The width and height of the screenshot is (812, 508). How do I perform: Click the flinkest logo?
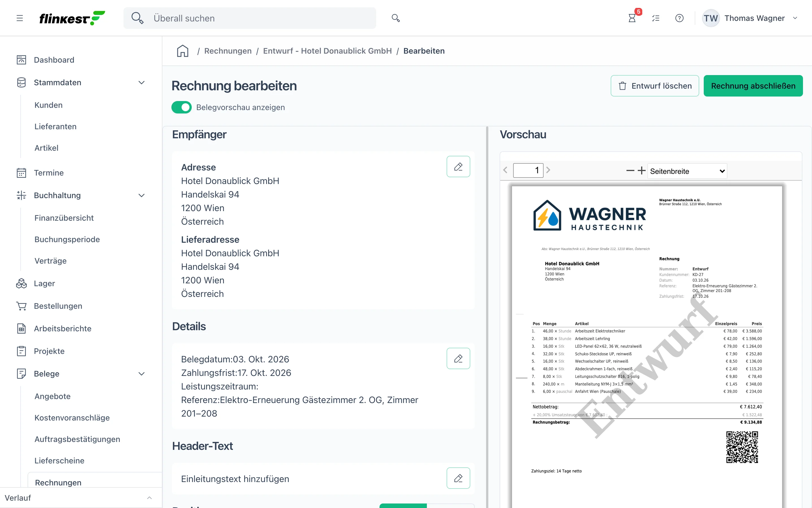click(x=72, y=18)
